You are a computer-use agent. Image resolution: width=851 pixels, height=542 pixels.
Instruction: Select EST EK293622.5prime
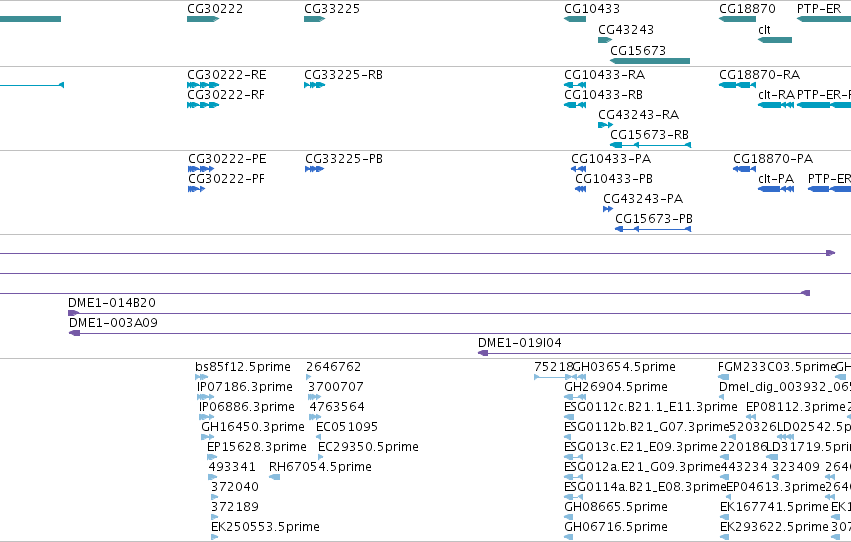tap(725, 537)
